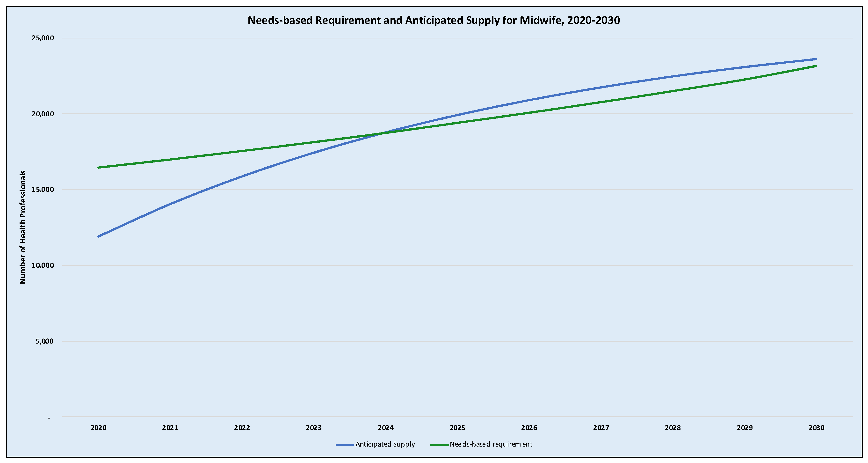Click green requirement line start at 2020

pos(98,167)
